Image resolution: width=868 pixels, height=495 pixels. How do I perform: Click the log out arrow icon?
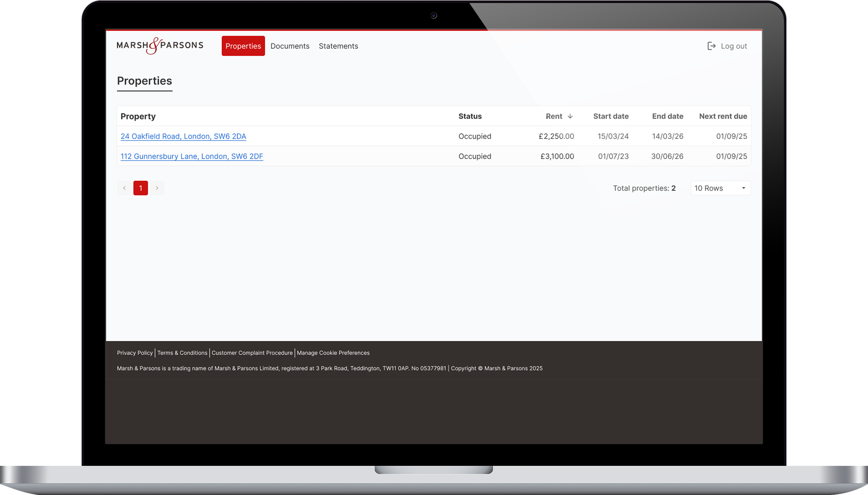click(x=711, y=46)
